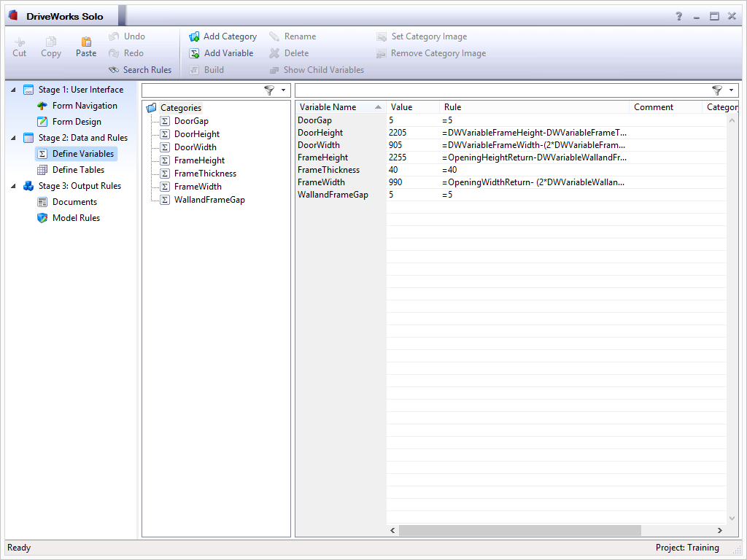This screenshot has width=747, height=560.
Task: Open Search Rules binoculars icon
Action: 114,70
